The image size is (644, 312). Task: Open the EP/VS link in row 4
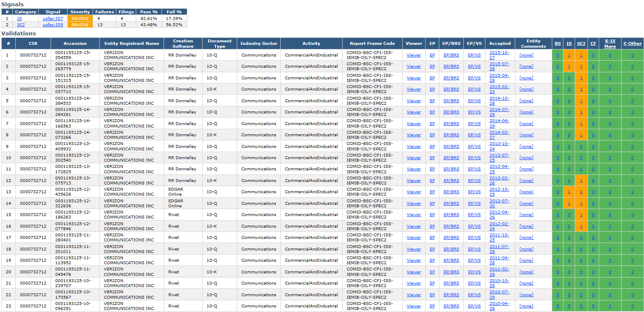click(475, 89)
